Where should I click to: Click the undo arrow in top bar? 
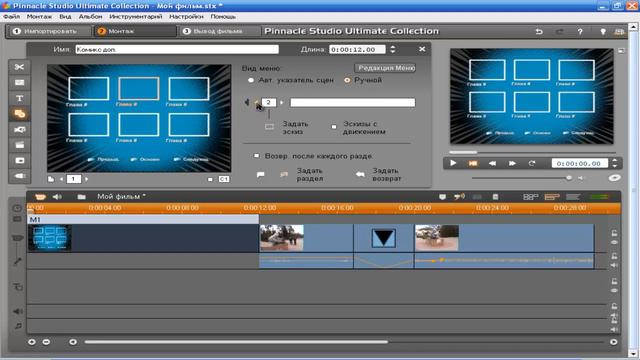coord(539,31)
